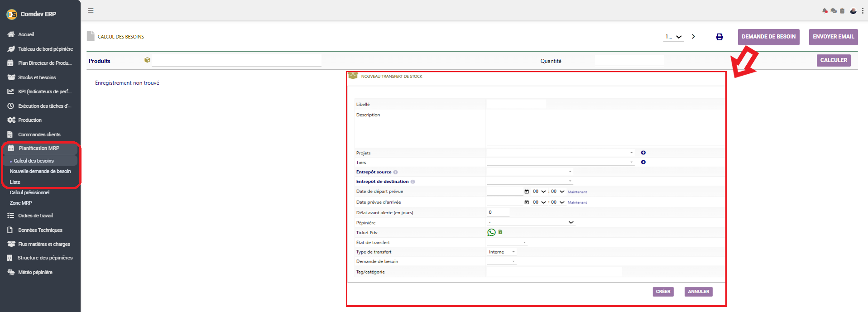This screenshot has width=868, height=312.
Task: Click the Libellé input field
Action: (517, 104)
